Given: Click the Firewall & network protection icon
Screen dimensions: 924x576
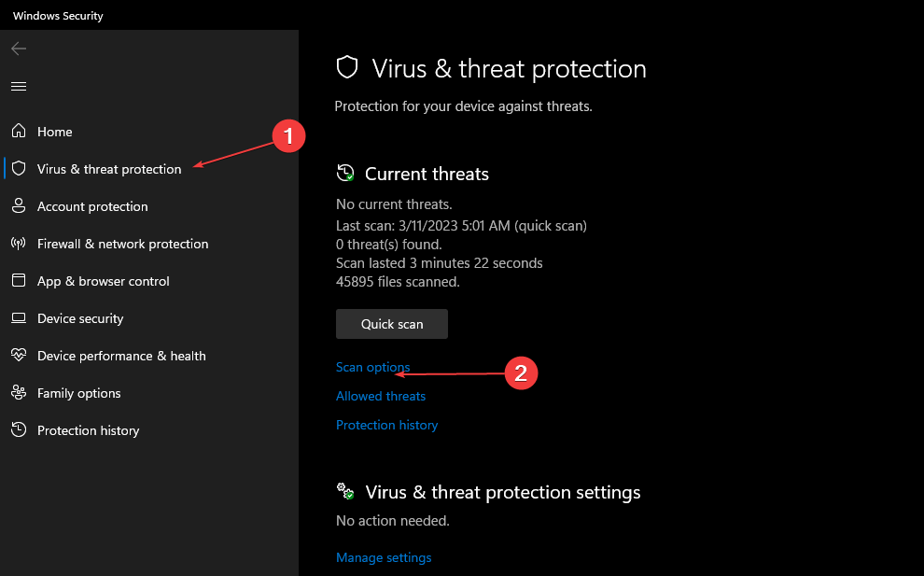Looking at the screenshot, I should click(18, 244).
